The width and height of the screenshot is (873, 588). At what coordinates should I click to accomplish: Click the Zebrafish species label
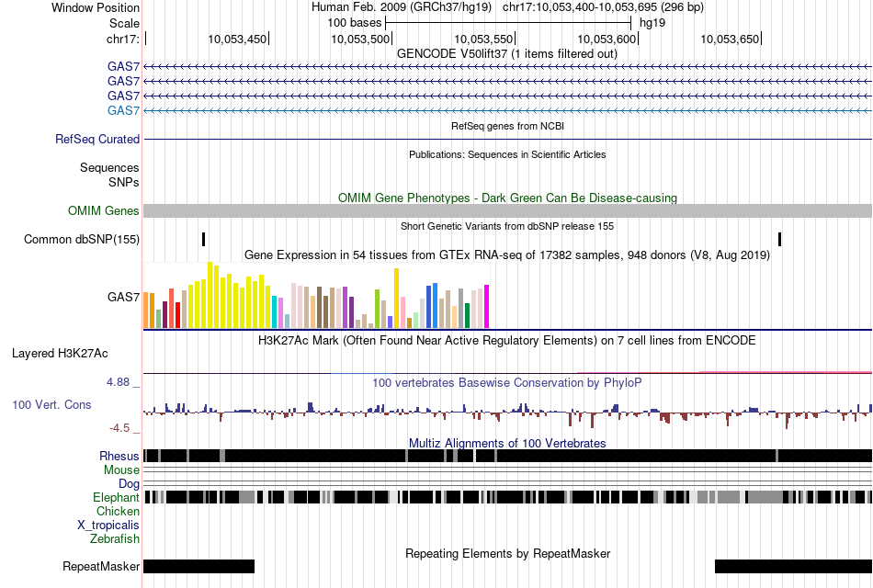click(115, 539)
